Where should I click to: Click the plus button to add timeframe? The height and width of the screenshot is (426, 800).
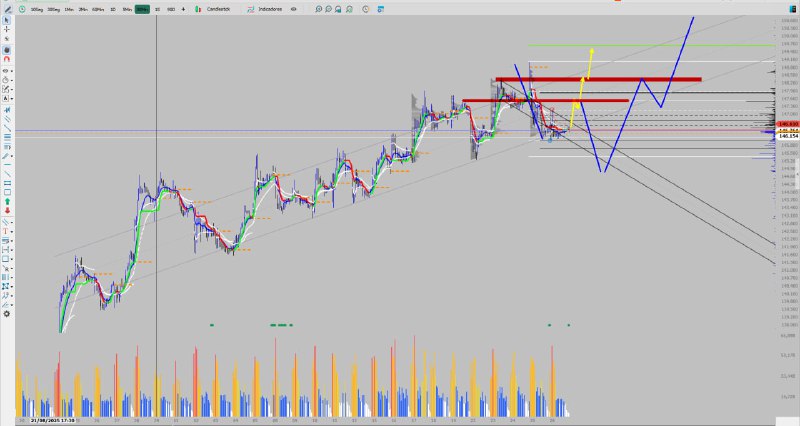click(x=183, y=7)
